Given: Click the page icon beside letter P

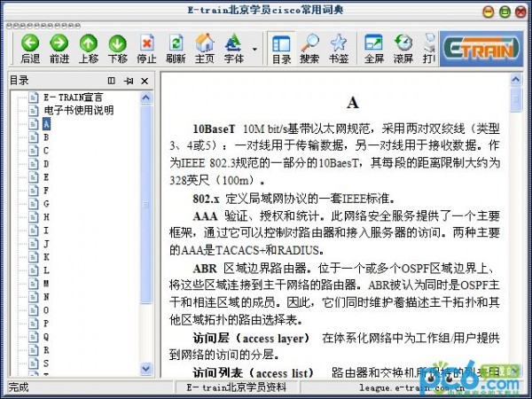Looking at the screenshot, I should (34, 324).
